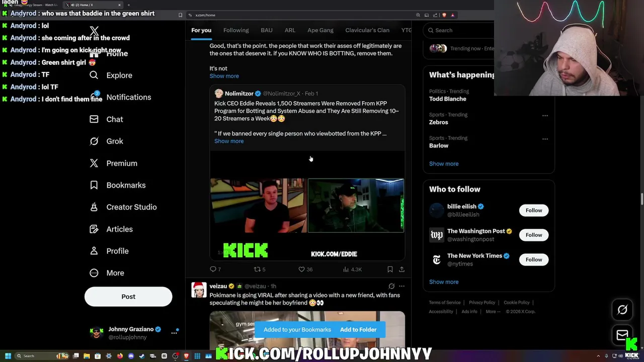Open Articles icon in sidebar
The height and width of the screenshot is (362, 644).
[94, 229]
